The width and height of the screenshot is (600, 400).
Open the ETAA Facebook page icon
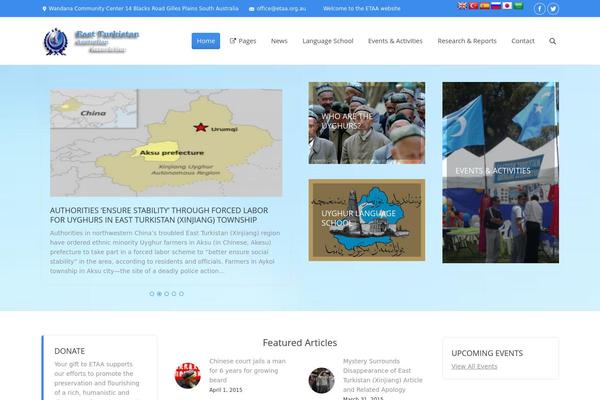540,8
